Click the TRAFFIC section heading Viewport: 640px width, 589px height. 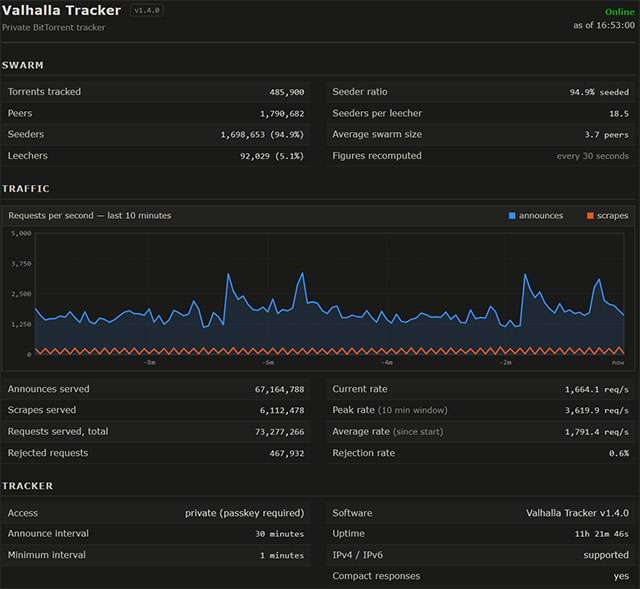pos(26,189)
